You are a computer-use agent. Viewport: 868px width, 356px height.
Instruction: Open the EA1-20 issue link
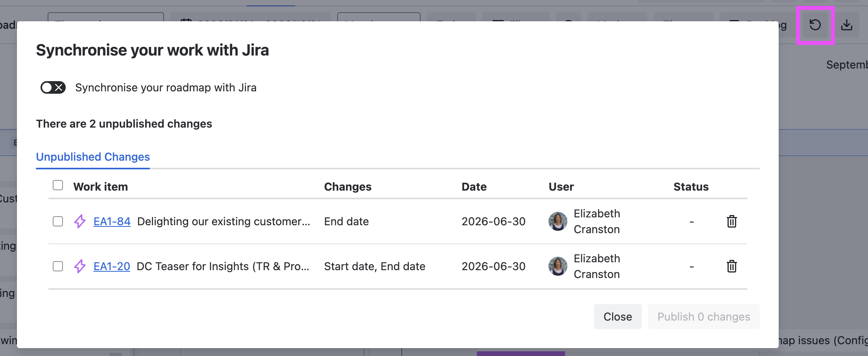point(112,266)
